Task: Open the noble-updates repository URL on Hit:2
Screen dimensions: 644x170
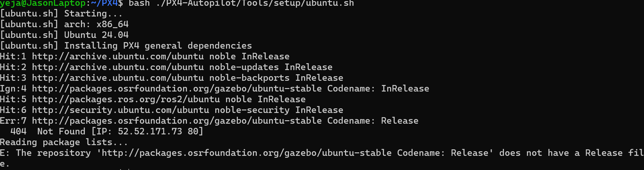Action: [117, 67]
